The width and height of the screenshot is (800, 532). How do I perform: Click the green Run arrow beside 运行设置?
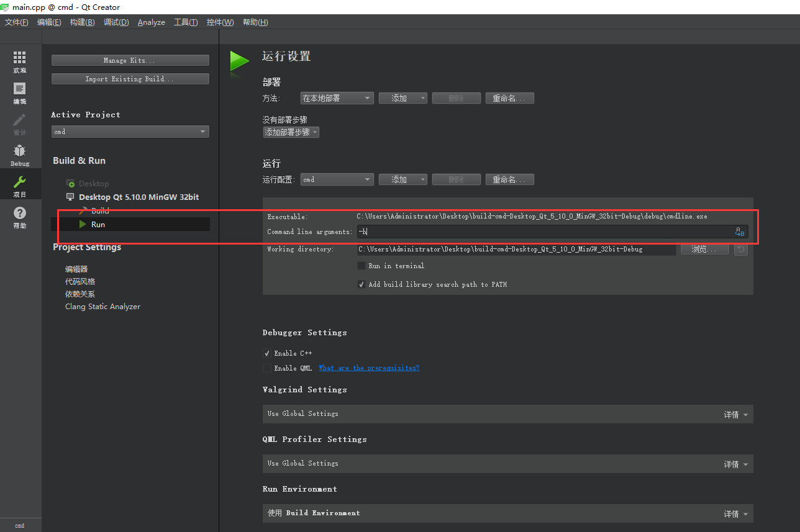pos(240,61)
